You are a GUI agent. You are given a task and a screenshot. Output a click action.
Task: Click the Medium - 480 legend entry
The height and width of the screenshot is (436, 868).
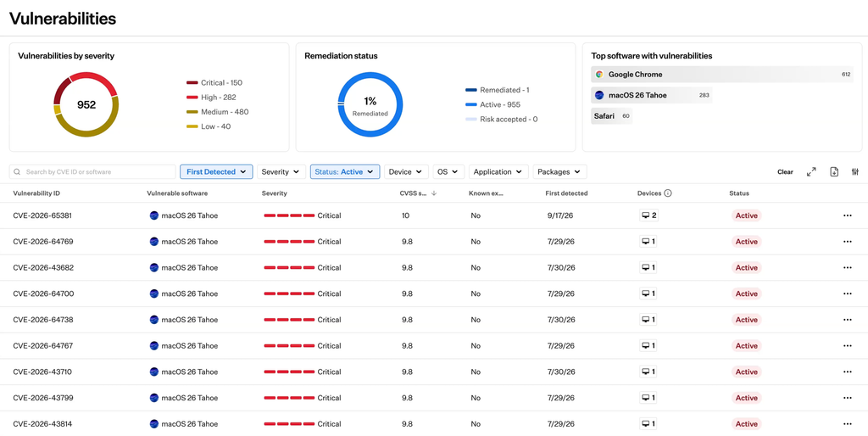click(218, 112)
